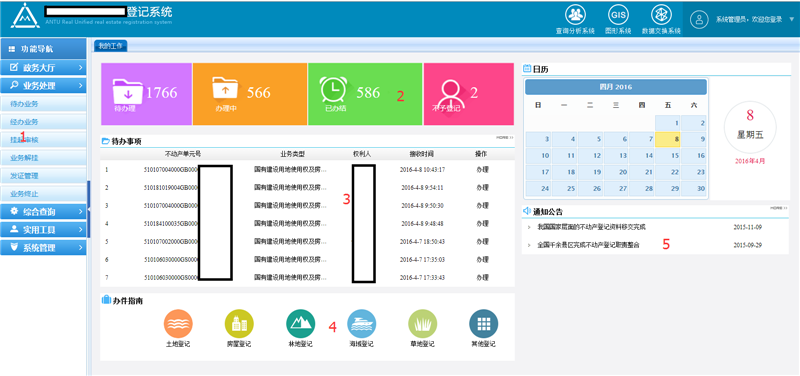The image size is (800, 376).
Task: Open 待办业务 in the sidebar
Action: click(x=43, y=104)
